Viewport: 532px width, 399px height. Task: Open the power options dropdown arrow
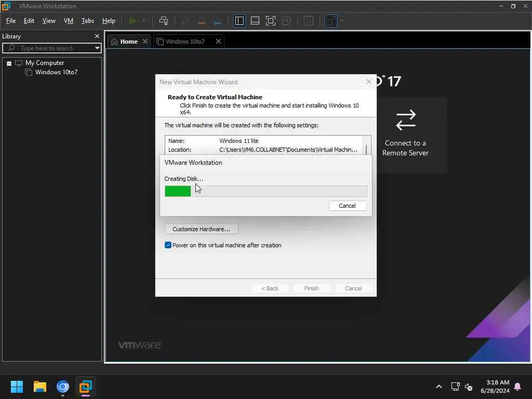144,21
